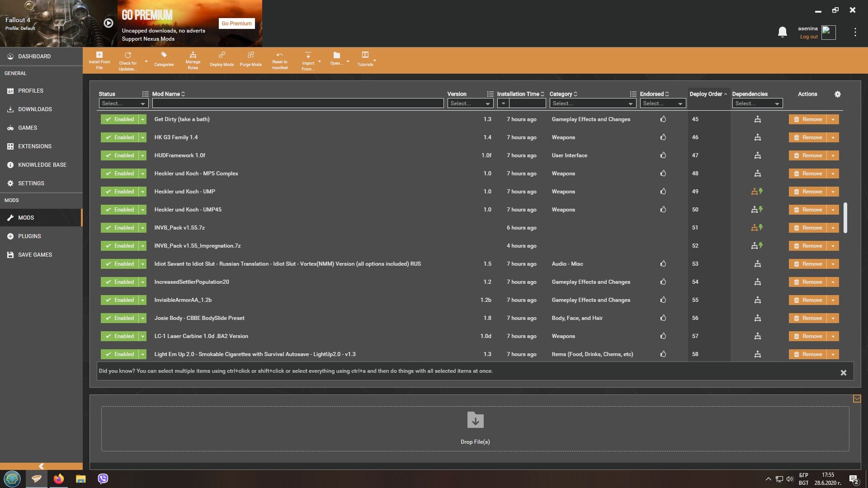
Task: Click the Go Premium button
Action: 236,23
